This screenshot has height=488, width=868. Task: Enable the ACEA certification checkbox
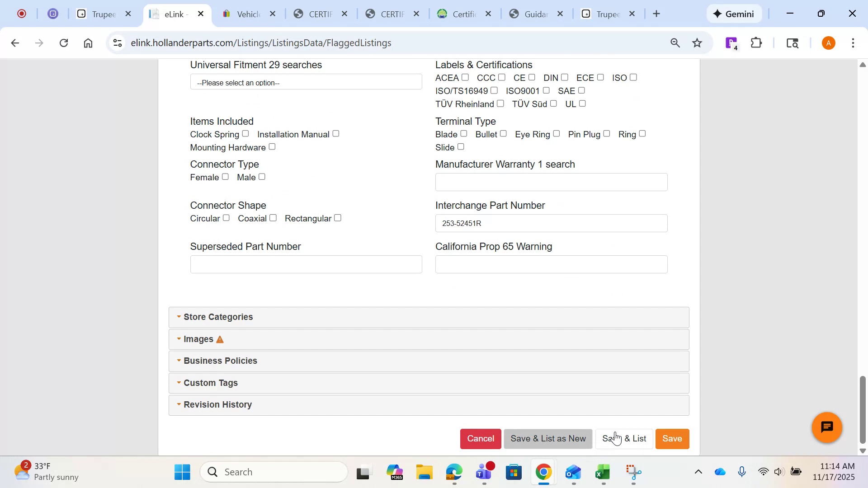tap(465, 77)
